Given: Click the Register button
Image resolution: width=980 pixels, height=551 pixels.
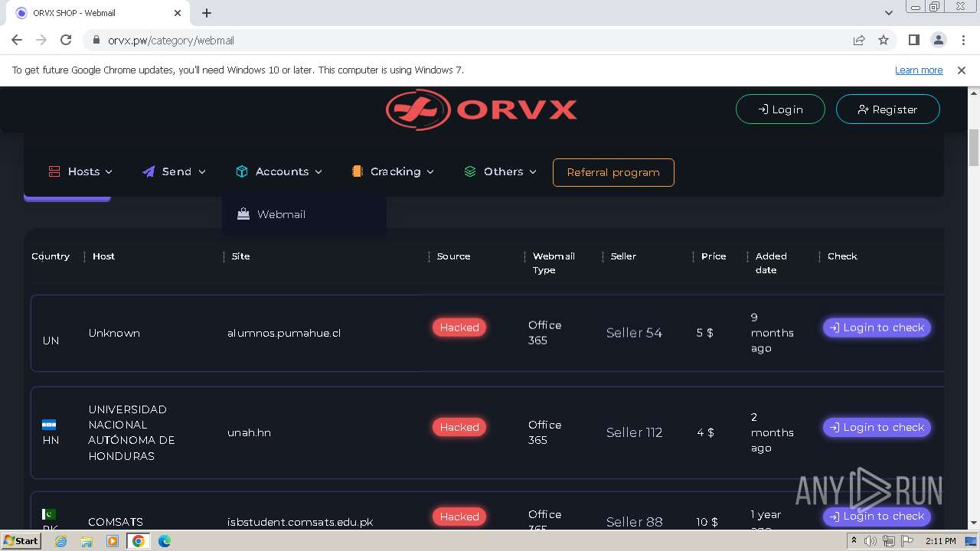Looking at the screenshot, I should point(887,109).
